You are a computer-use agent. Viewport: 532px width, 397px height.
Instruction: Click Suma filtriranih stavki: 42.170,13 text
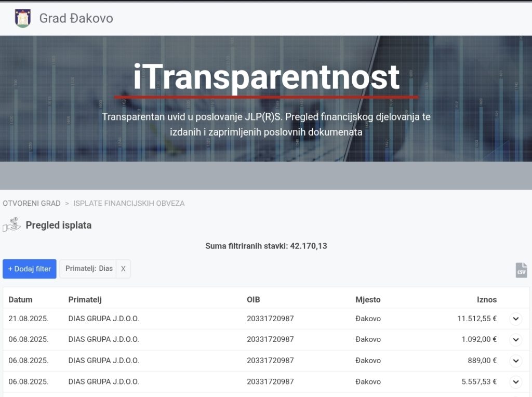[266, 246]
